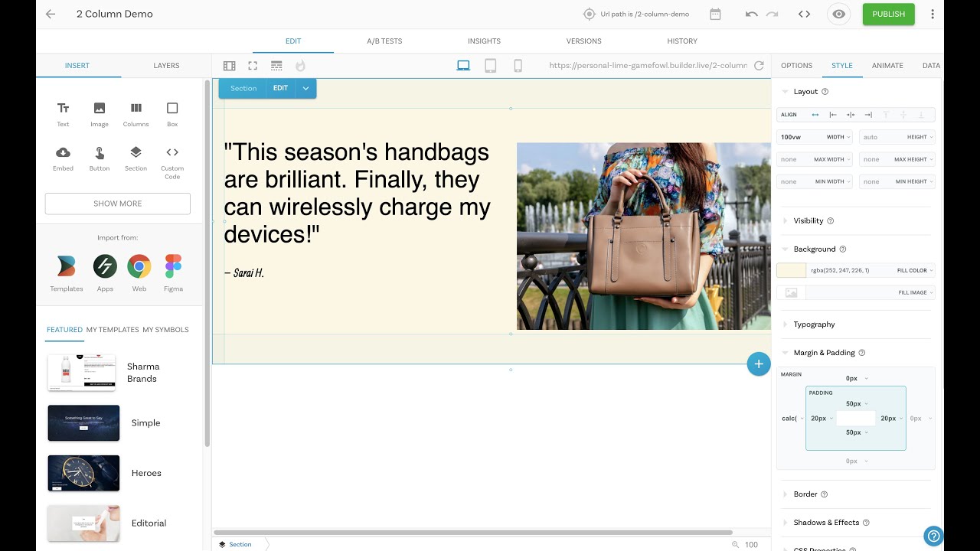This screenshot has height=551, width=980.
Task: Reload the preview URL
Action: coord(759,66)
